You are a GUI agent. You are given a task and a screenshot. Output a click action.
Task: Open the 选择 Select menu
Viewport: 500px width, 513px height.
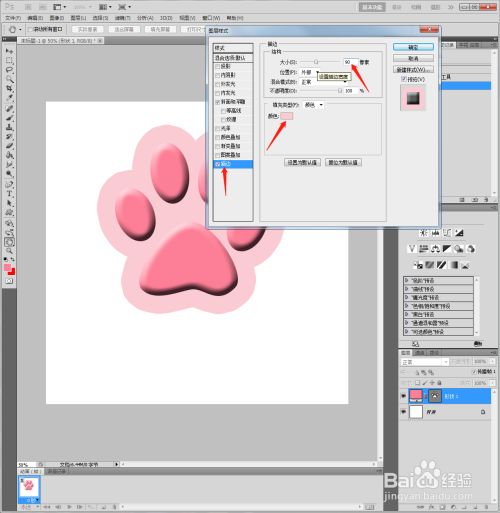tap(100, 18)
